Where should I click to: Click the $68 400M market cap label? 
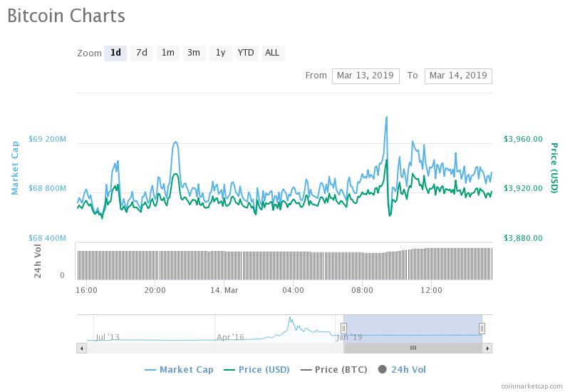click(47, 238)
